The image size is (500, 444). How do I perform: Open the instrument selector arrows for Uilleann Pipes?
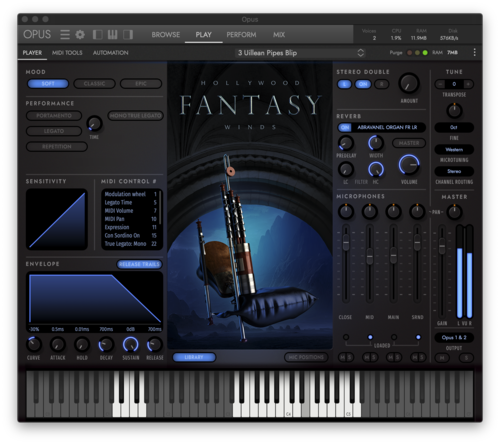(x=361, y=53)
